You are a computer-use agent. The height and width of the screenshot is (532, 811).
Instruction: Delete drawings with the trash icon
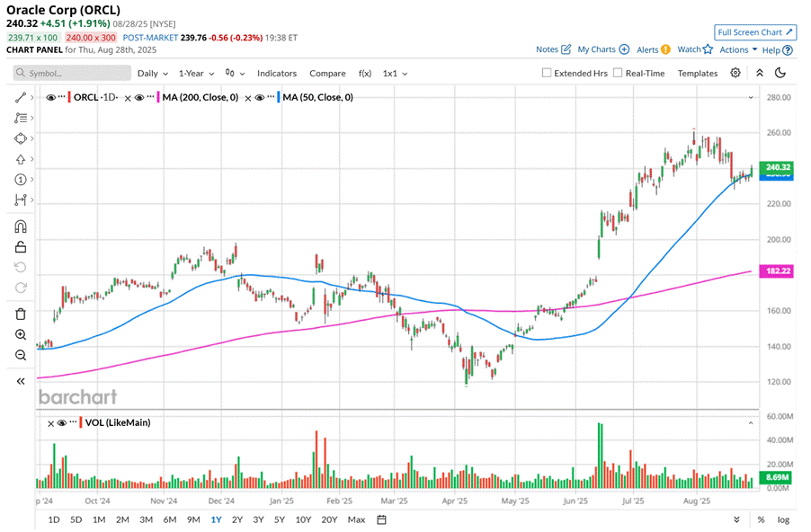pyautogui.click(x=21, y=314)
